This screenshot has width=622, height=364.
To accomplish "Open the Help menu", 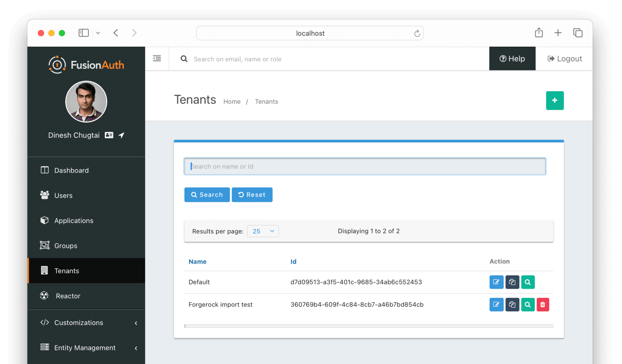I will (x=512, y=59).
